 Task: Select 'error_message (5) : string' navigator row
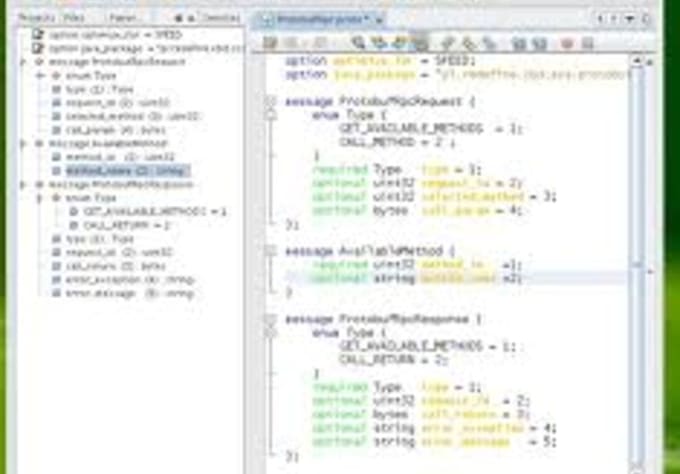coord(130,294)
